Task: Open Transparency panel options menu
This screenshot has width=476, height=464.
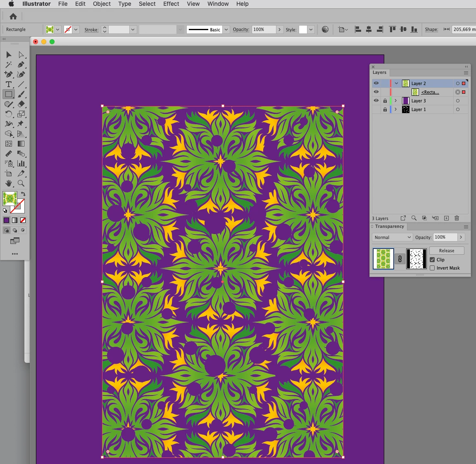Action: coord(466,227)
